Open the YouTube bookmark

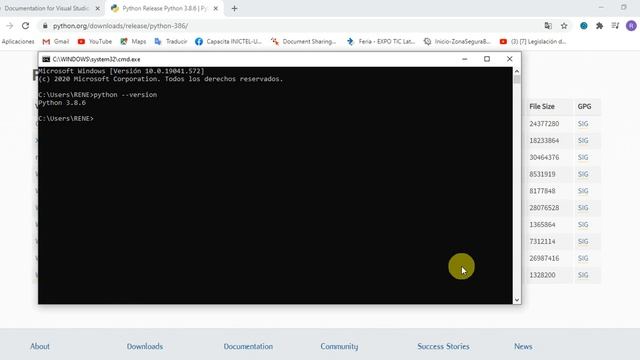95,42
